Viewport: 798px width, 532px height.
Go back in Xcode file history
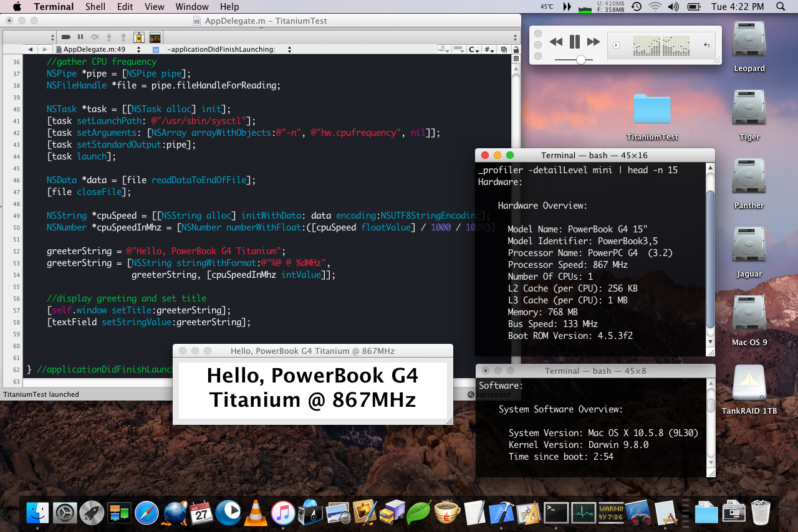(x=30, y=49)
